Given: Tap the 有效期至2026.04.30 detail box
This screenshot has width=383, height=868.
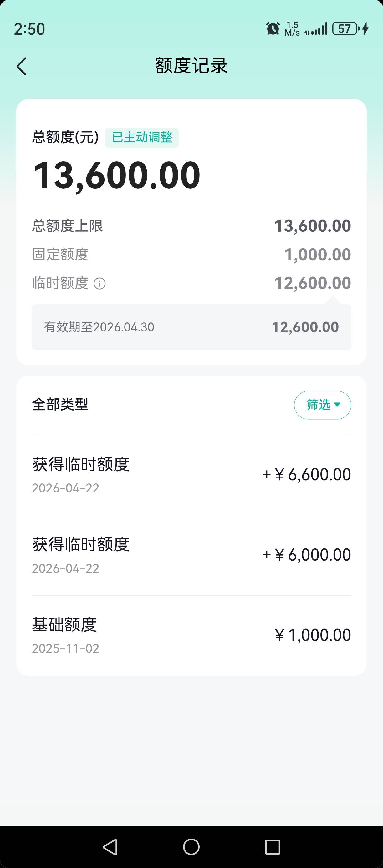Looking at the screenshot, I should [191, 327].
